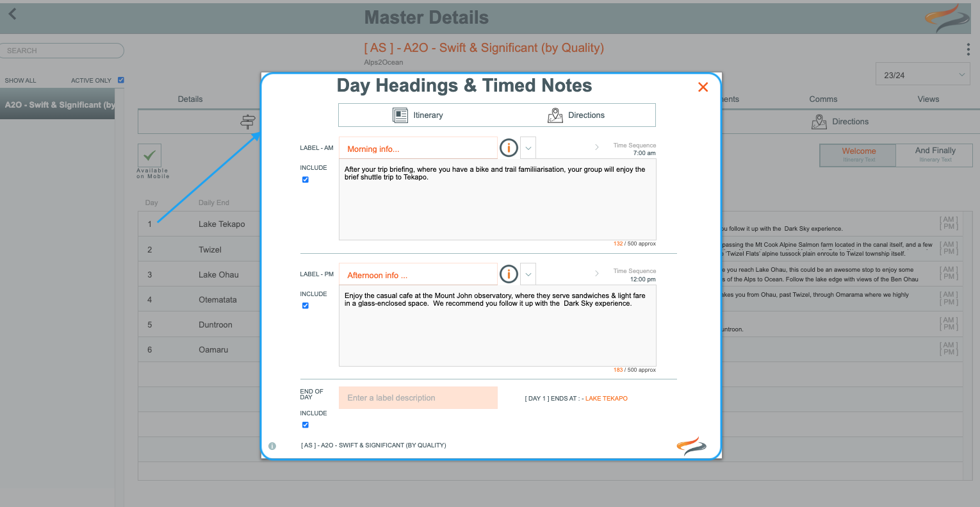Switch to Directions tab in dialog

(576, 115)
